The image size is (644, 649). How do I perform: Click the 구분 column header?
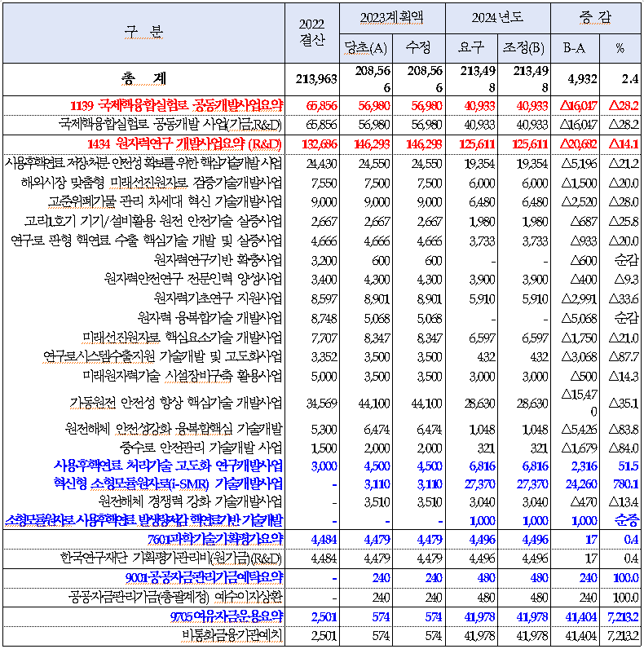[x=143, y=31]
